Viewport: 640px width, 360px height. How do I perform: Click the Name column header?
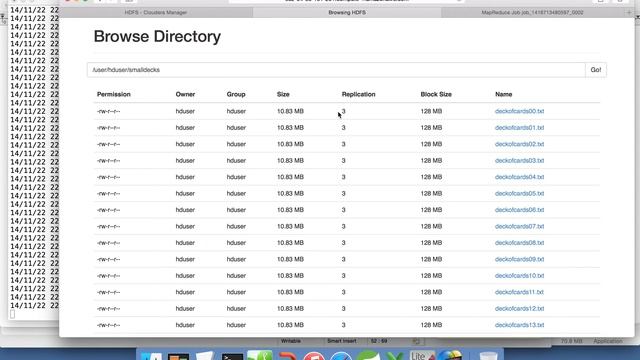(x=503, y=94)
